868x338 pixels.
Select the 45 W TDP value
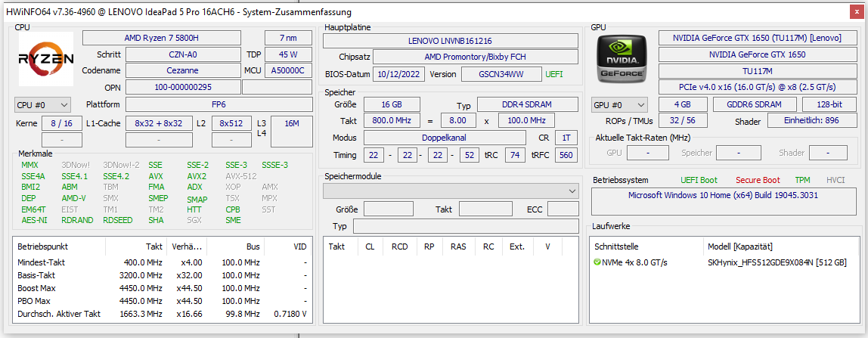[x=288, y=54]
